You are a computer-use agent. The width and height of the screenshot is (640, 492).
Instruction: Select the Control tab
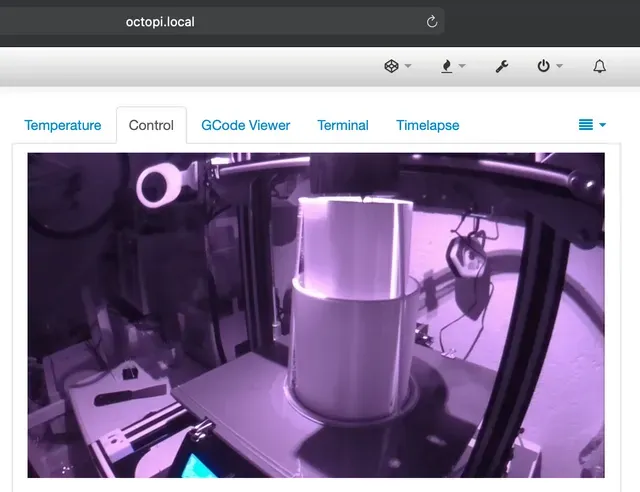pos(151,125)
